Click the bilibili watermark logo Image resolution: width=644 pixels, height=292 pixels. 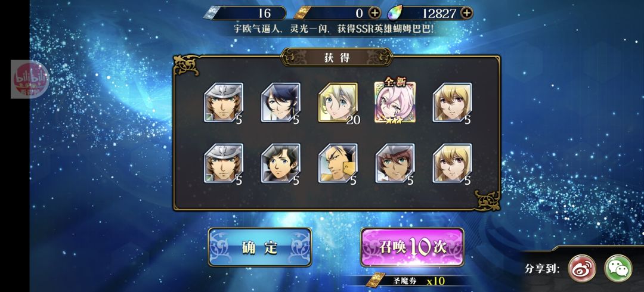click(x=30, y=79)
